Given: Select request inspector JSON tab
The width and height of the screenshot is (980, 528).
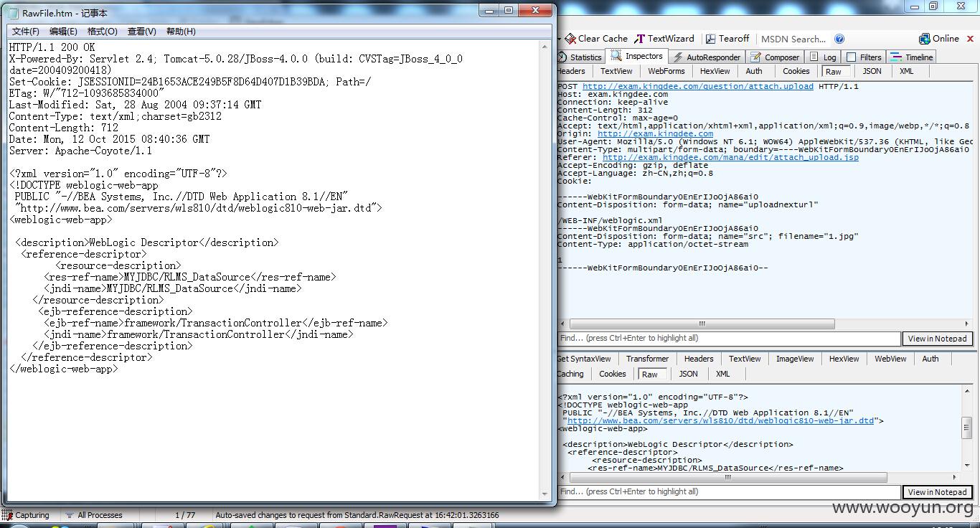Looking at the screenshot, I should [872, 71].
